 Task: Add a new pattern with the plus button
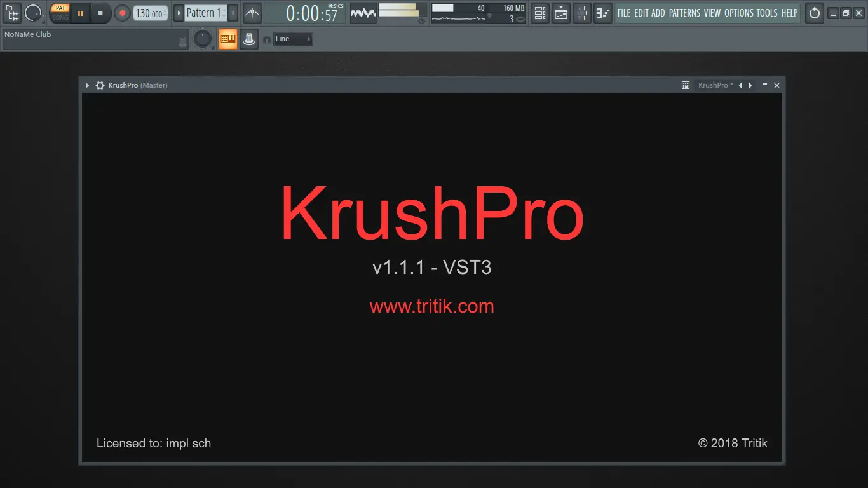(233, 13)
